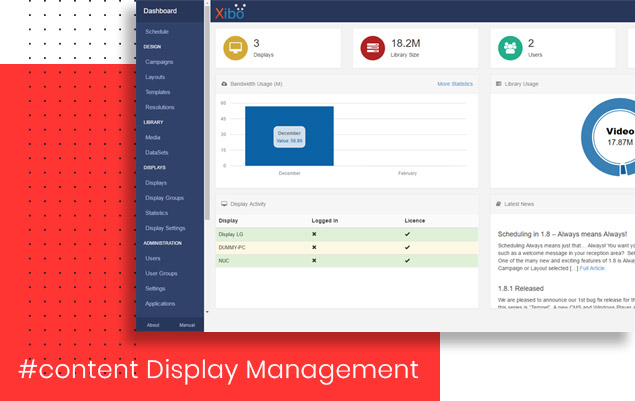Screen dimensions: 635x401
Task: Open Statistics in the sidebar
Action: tap(156, 213)
